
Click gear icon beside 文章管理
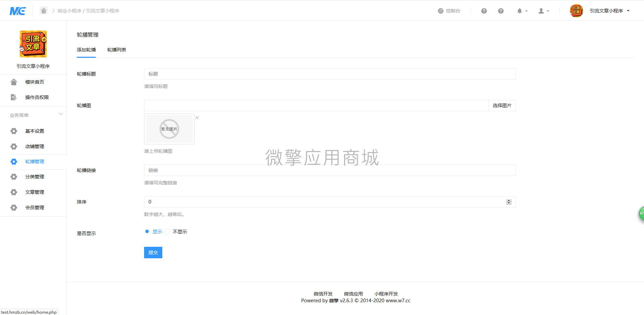(14, 192)
